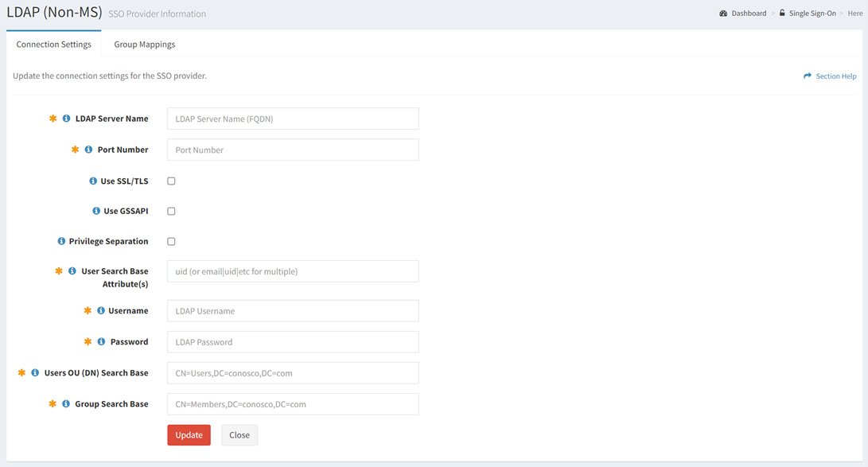The image size is (868, 467).
Task: Focus the LDAP Server Name input field
Action: [x=292, y=118]
